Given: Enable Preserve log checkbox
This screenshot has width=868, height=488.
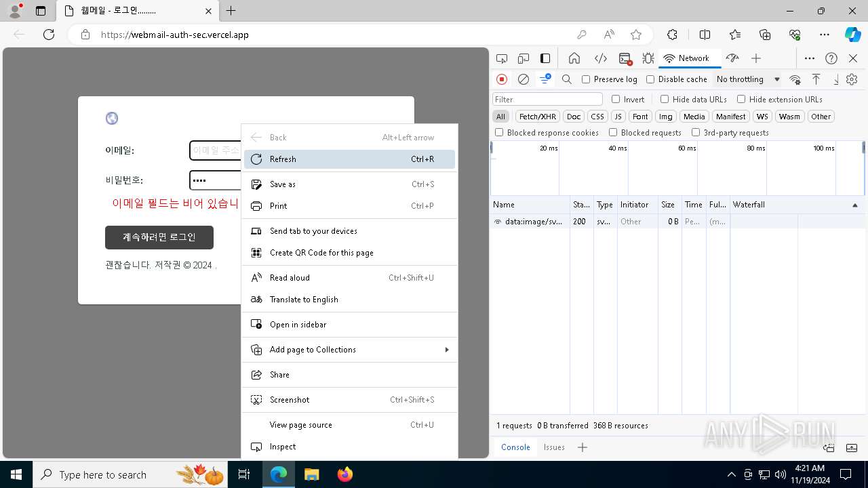Looking at the screenshot, I should click(x=586, y=79).
